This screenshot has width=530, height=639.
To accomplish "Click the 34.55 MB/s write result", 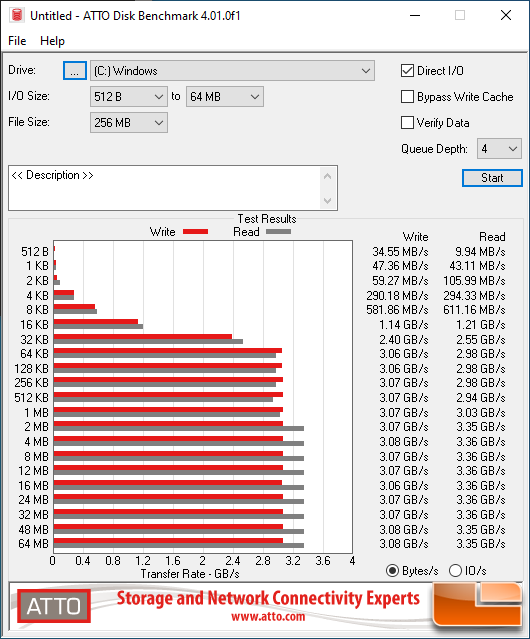I will point(400,252).
